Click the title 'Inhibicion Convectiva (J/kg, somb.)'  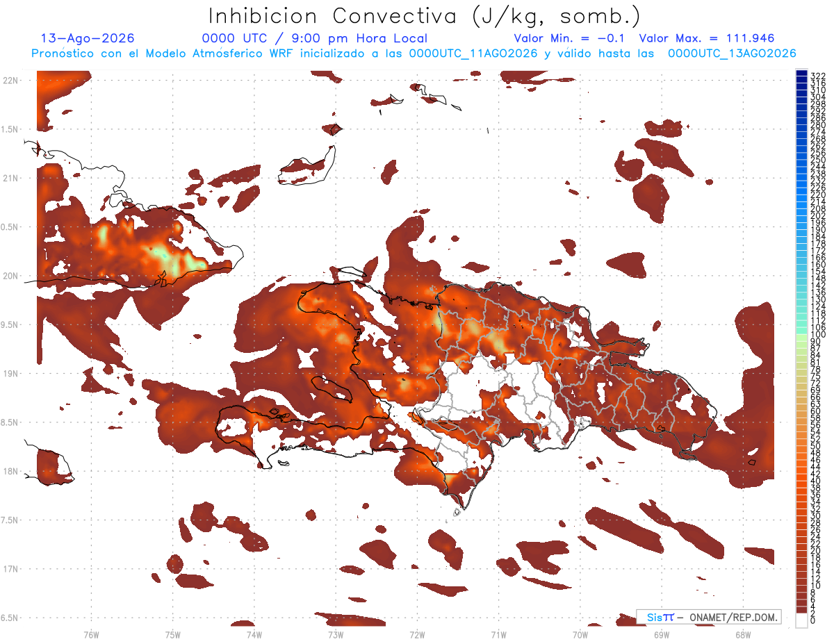click(425, 16)
